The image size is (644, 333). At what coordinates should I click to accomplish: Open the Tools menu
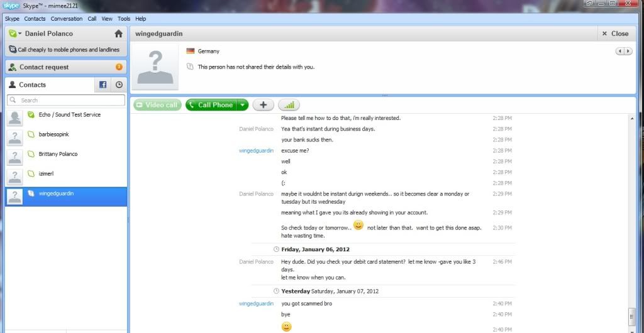tap(124, 19)
